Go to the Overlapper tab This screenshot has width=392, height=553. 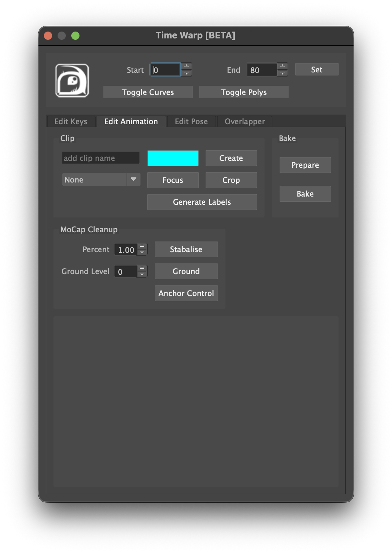pos(245,121)
